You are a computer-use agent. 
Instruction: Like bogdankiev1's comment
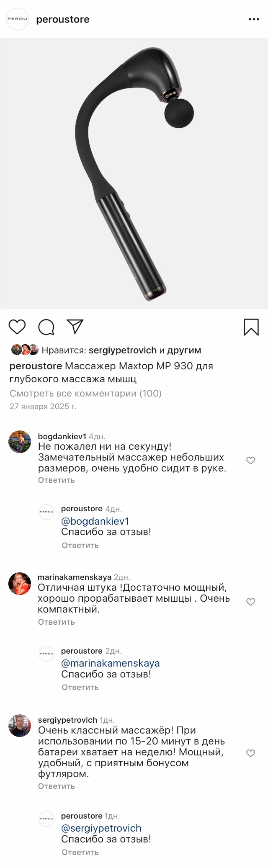pos(250,461)
